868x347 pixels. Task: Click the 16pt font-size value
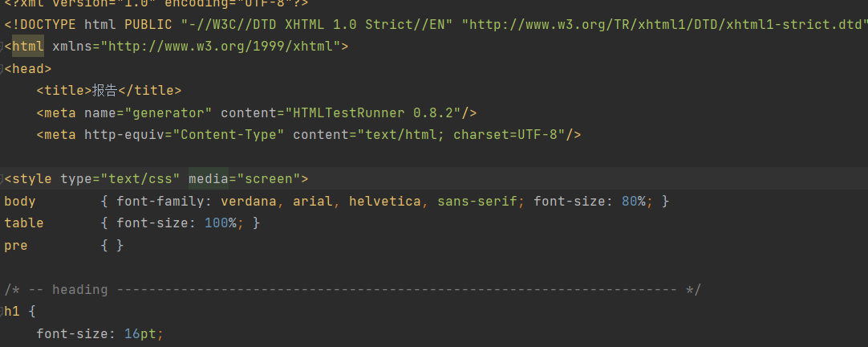pyautogui.click(x=140, y=334)
